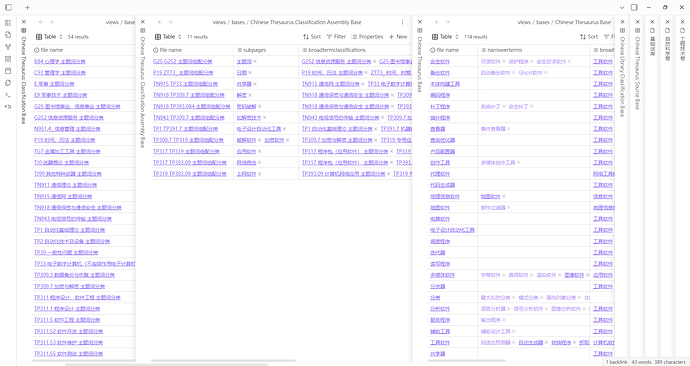Click New to add an entry
This screenshot has width=690, height=366.
[x=398, y=37]
